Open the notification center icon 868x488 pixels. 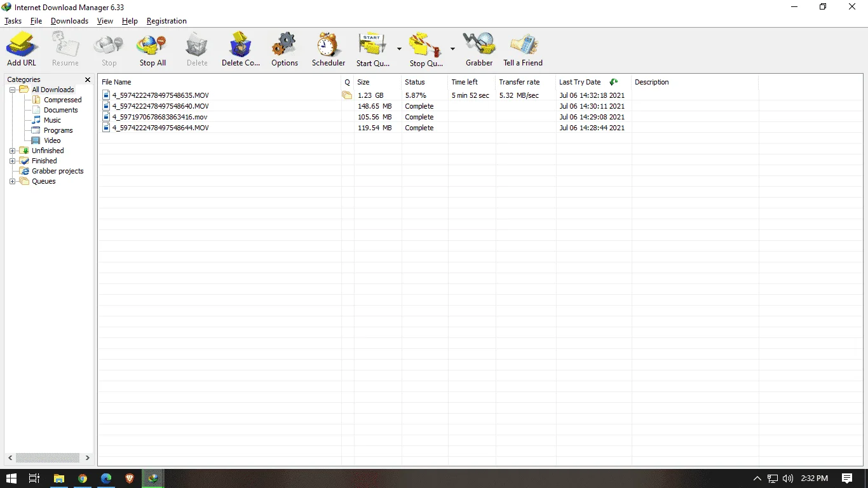pyautogui.click(x=847, y=478)
